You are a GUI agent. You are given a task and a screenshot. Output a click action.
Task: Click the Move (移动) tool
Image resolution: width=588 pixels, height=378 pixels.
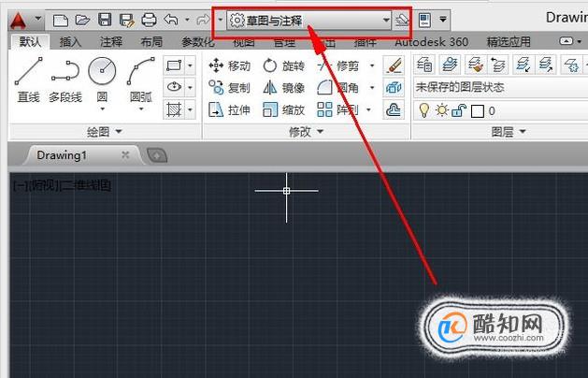point(230,66)
